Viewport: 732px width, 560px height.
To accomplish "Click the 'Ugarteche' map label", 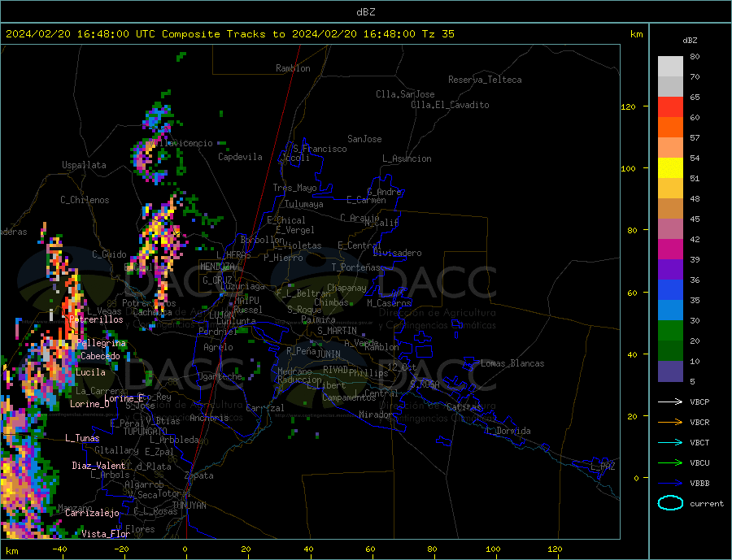I will (x=220, y=376).
